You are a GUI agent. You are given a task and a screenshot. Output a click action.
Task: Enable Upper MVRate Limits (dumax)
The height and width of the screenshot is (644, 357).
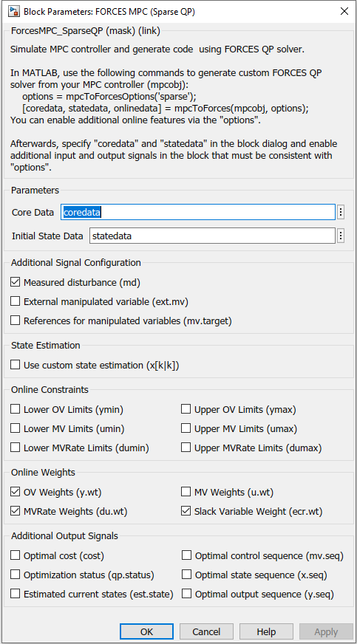point(186,448)
